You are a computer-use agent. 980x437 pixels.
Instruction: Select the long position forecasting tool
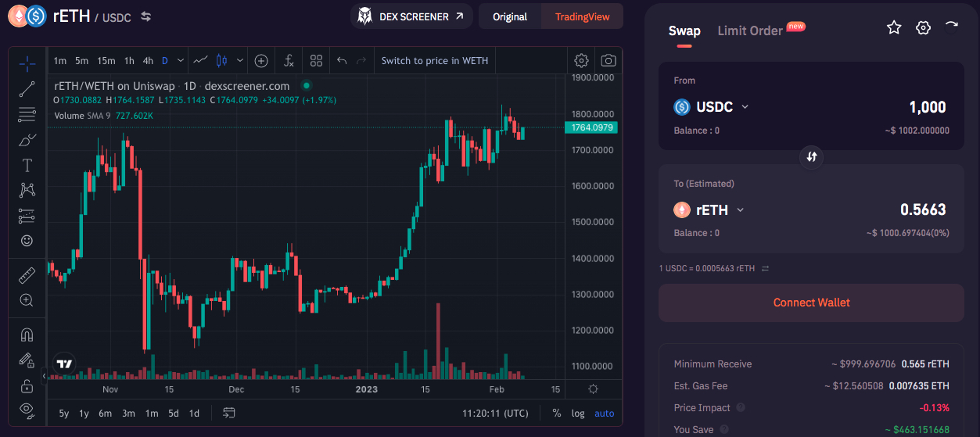click(27, 216)
